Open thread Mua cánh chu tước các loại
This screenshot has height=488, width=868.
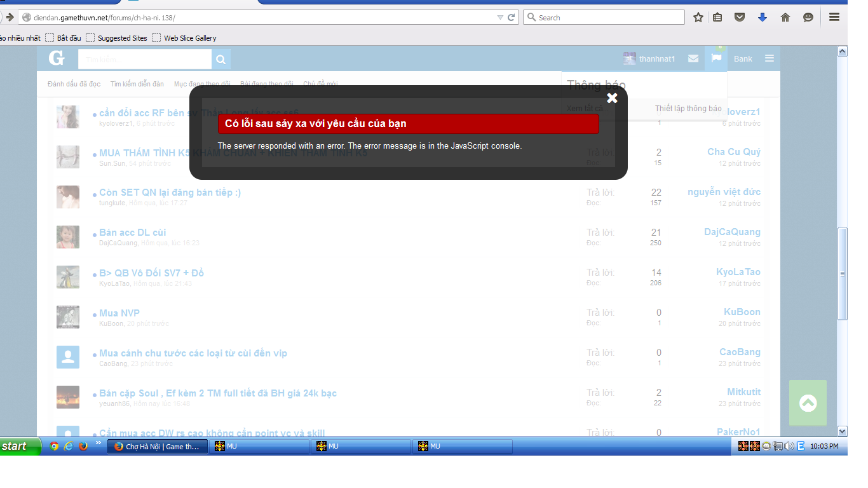click(x=193, y=353)
